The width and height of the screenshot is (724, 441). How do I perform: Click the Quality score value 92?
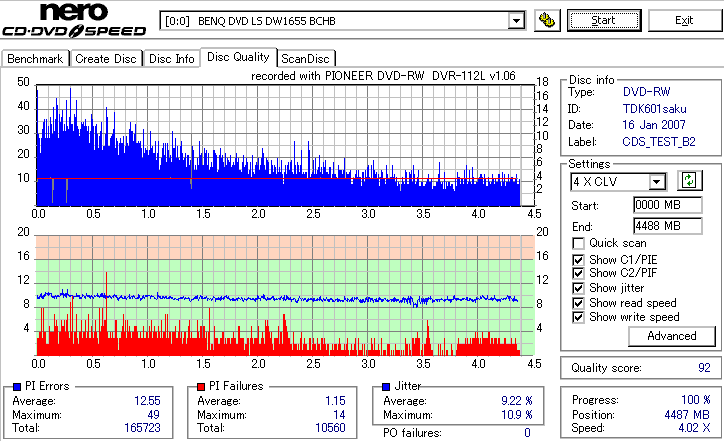(x=704, y=368)
